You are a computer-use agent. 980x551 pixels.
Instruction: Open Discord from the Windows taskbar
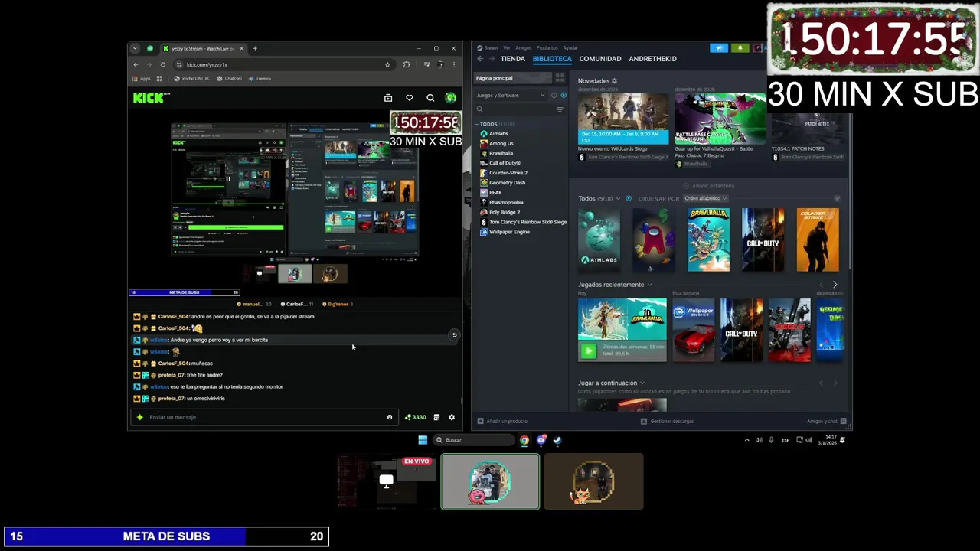[541, 440]
